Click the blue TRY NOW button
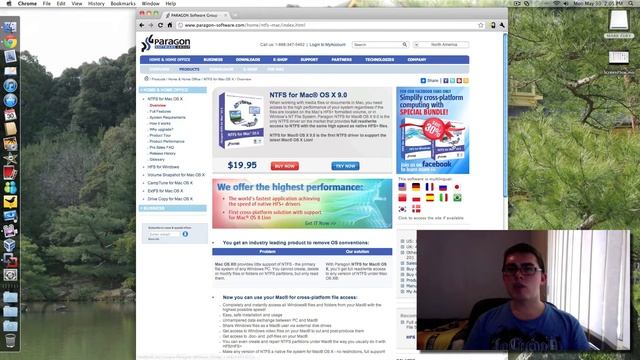The height and width of the screenshot is (360, 640). (345, 166)
